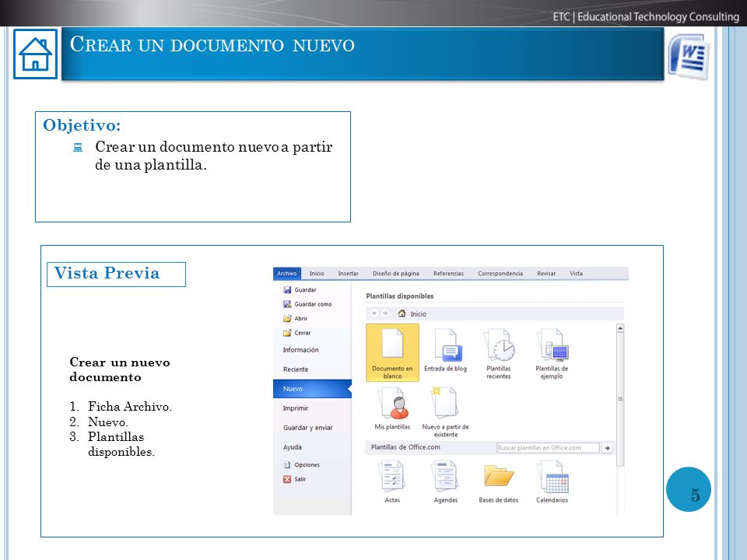Click the 'Crear un documento nuevo' slide title
This screenshot has width=747, height=560.
212,45
